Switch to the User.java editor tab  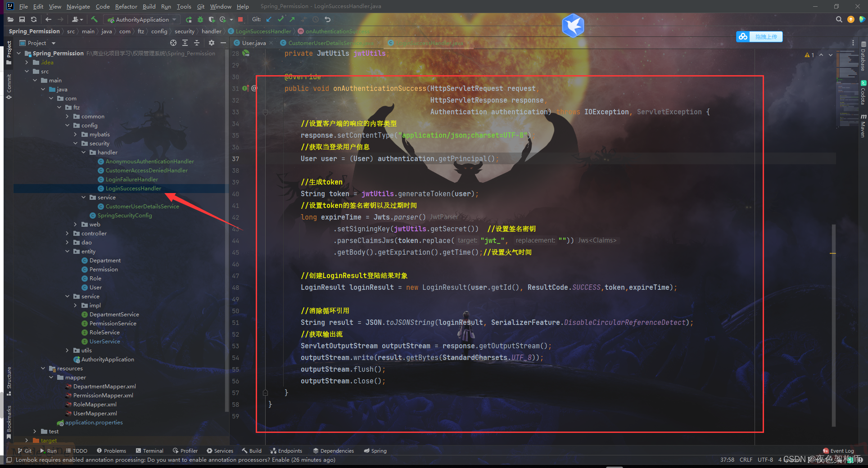click(x=254, y=43)
